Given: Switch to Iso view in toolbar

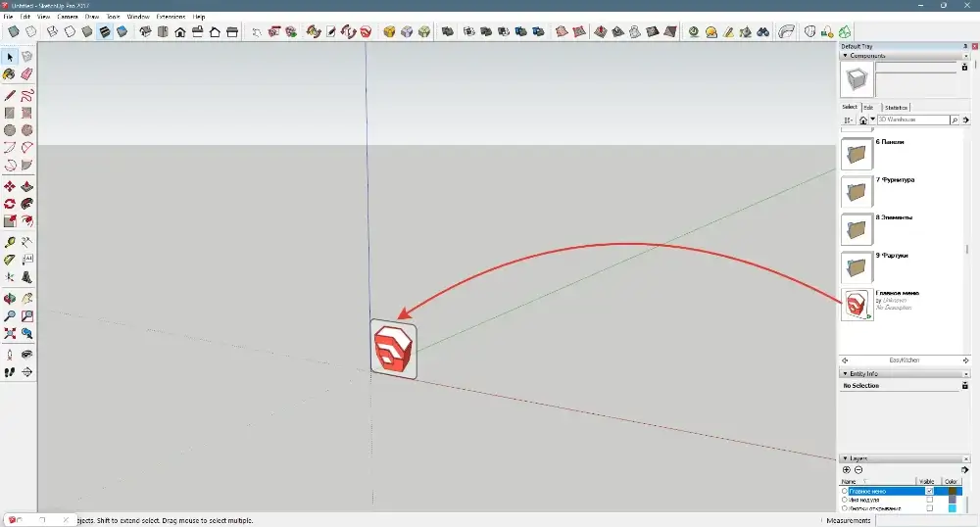Looking at the screenshot, I should coord(145,32).
